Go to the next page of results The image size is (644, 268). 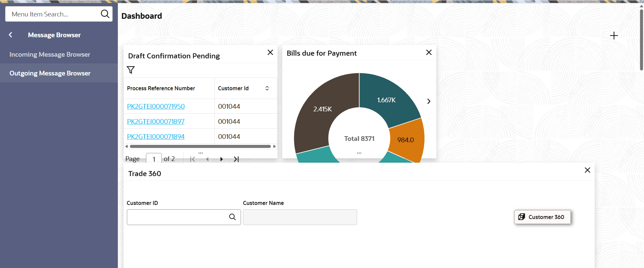[x=221, y=159]
